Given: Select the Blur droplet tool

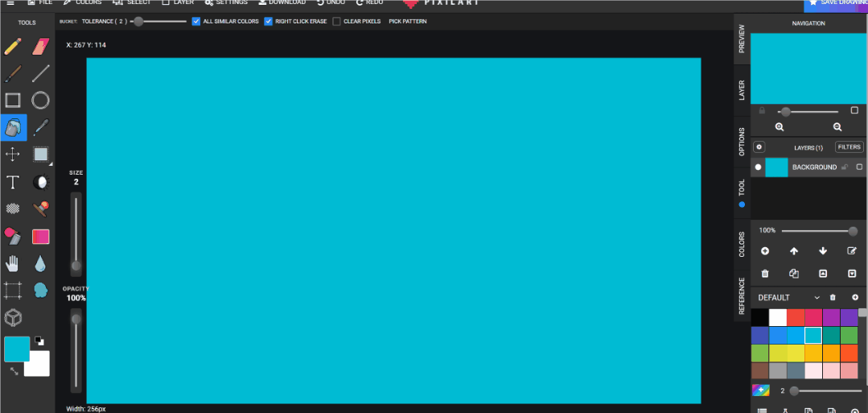Looking at the screenshot, I should [x=41, y=263].
